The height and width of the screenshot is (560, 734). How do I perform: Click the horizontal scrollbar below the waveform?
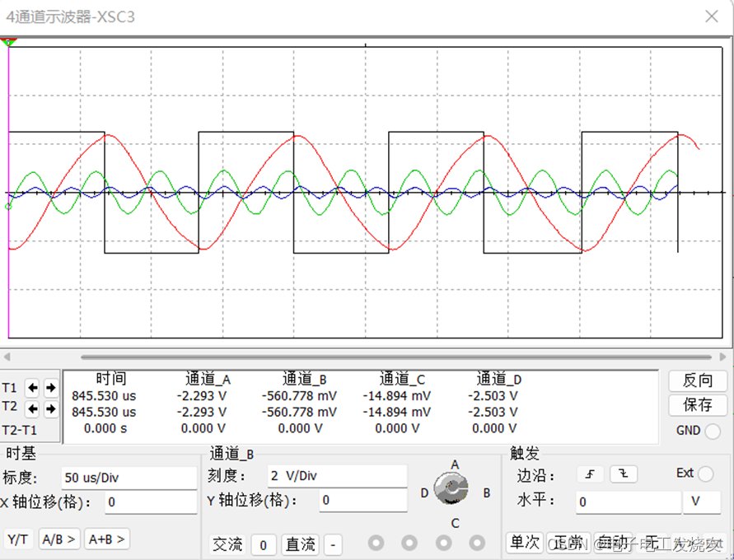click(395, 357)
